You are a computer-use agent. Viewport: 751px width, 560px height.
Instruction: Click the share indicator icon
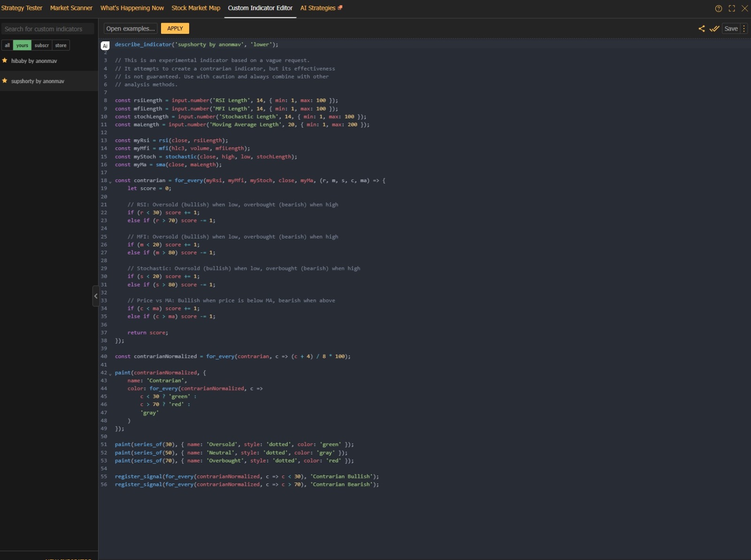click(701, 29)
